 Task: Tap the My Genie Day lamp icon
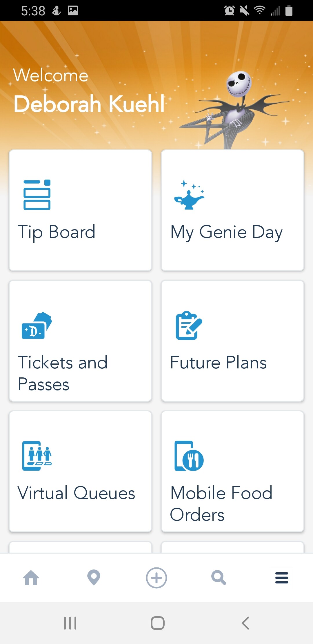[189, 195]
